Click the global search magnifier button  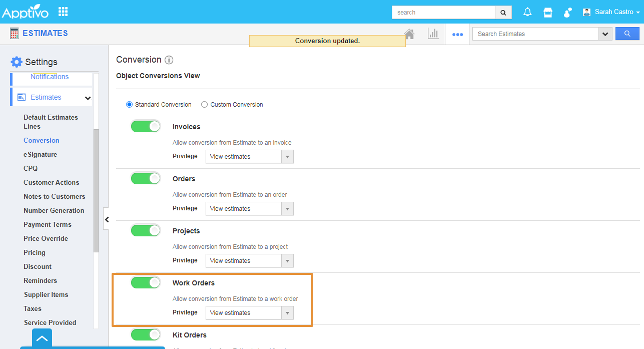[x=503, y=13]
